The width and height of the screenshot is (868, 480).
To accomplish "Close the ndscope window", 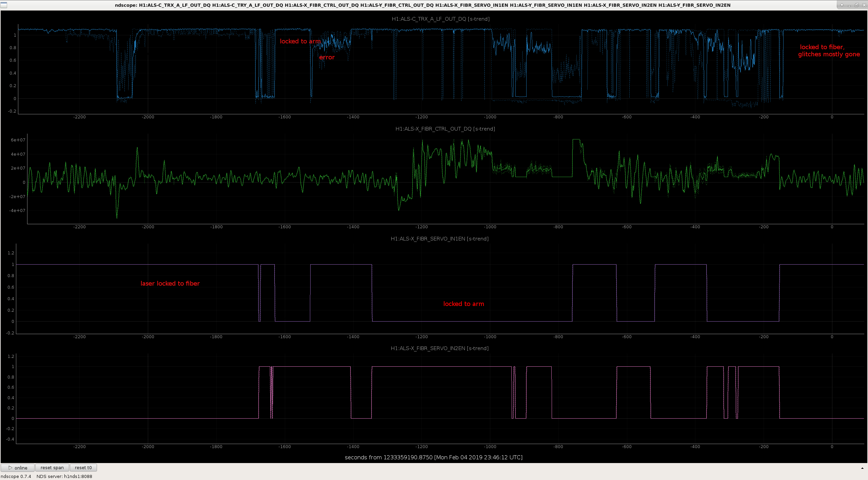I will (x=864, y=5).
